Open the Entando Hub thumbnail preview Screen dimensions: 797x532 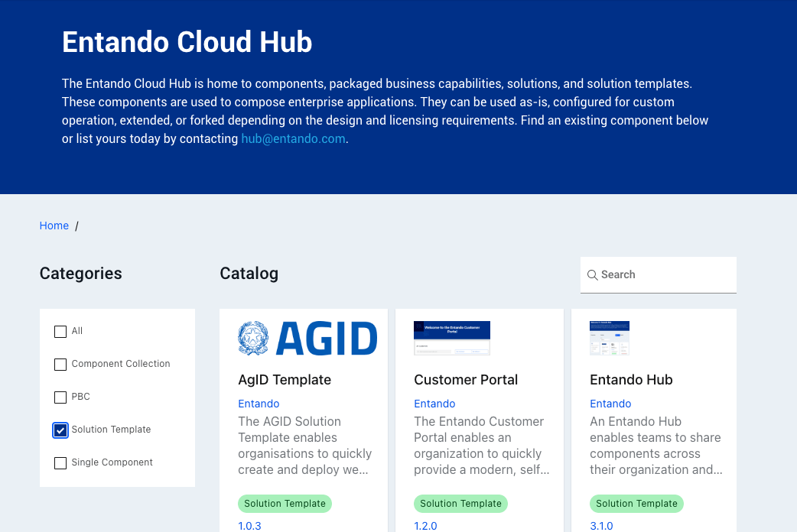(610, 338)
